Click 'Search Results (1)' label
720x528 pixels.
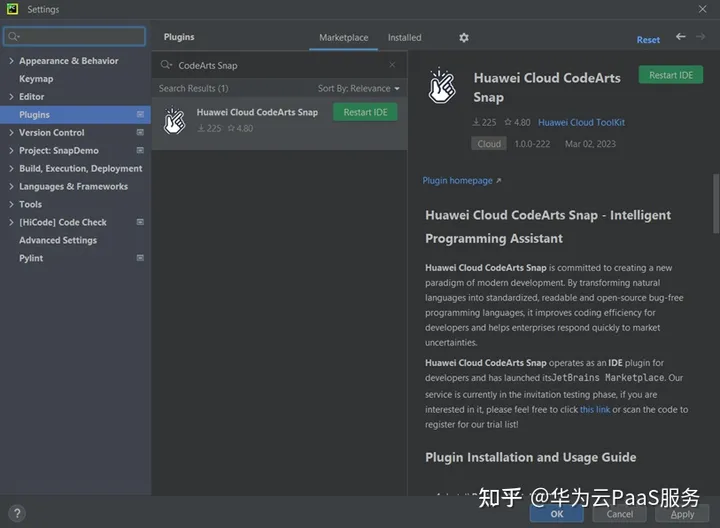pos(193,88)
